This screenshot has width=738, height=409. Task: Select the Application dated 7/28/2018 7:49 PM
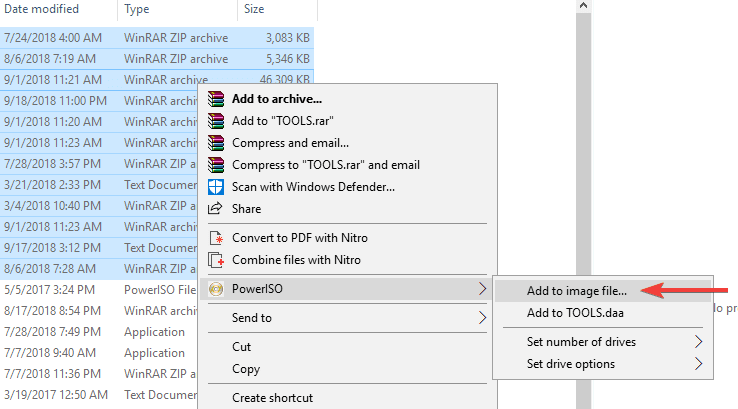pyautogui.click(x=99, y=332)
